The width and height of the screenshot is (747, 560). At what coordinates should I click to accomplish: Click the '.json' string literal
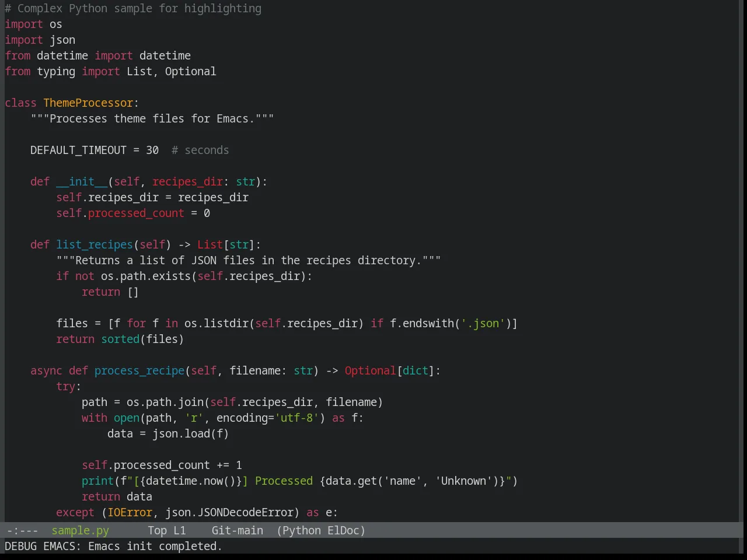click(483, 323)
